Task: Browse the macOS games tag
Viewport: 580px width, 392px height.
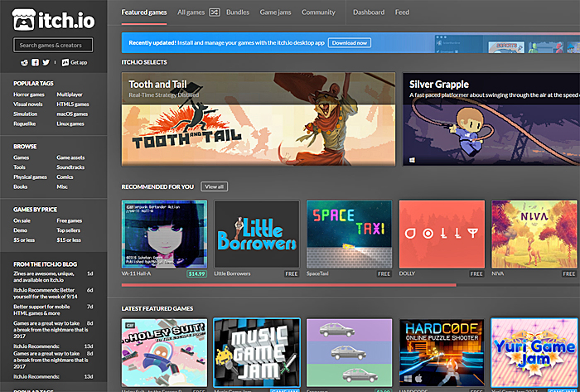Action: [x=72, y=114]
